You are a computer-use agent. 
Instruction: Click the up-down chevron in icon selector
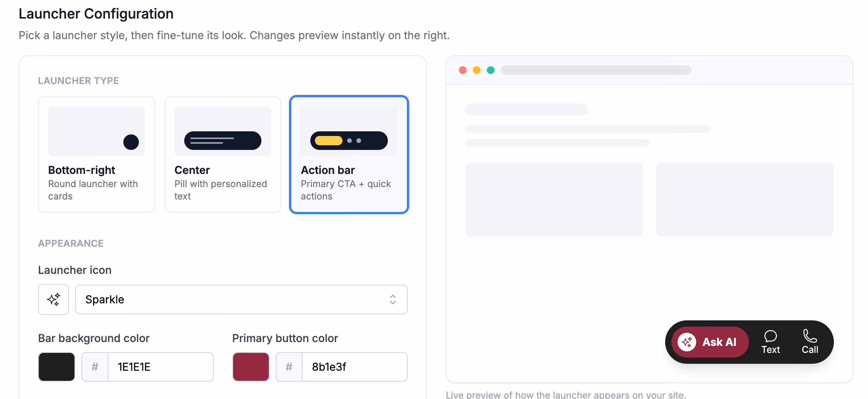click(x=393, y=299)
